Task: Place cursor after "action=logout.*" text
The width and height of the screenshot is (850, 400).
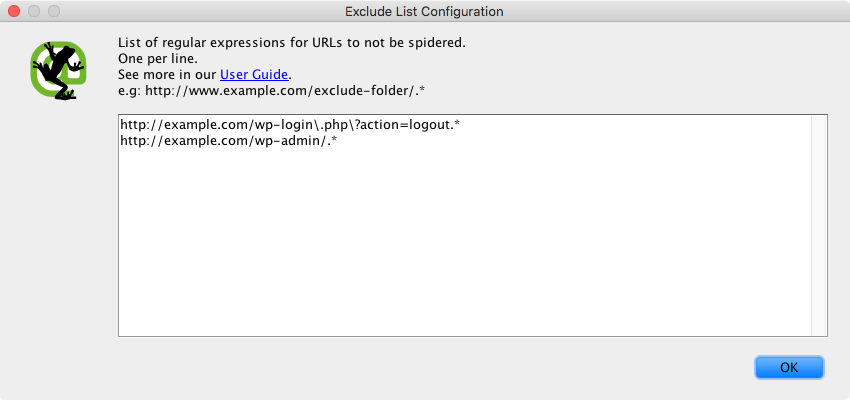Action: [462, 125]
